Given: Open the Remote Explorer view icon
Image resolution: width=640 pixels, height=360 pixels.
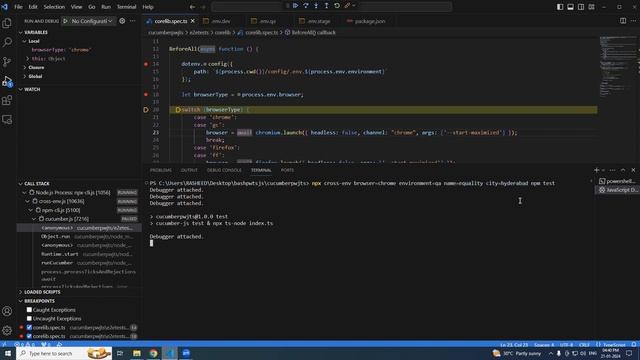Looking at the screenshot, I should click(x=7, y=120).
